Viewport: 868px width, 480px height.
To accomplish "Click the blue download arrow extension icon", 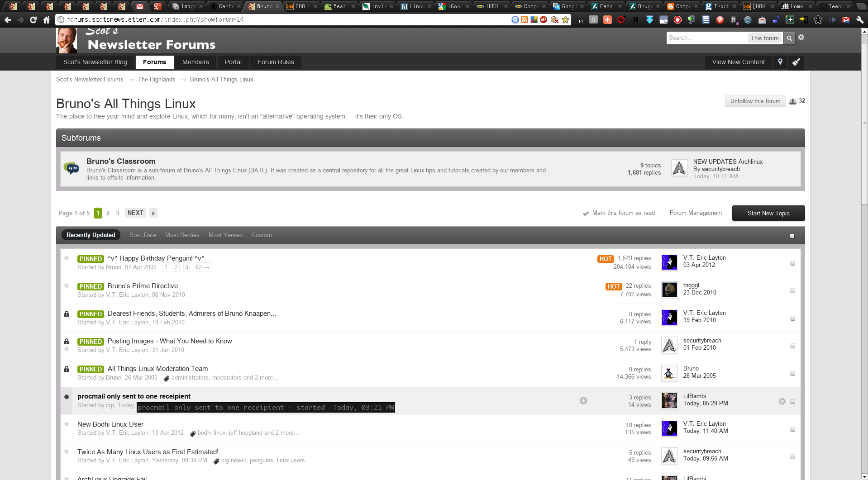I will pos(650,20).
